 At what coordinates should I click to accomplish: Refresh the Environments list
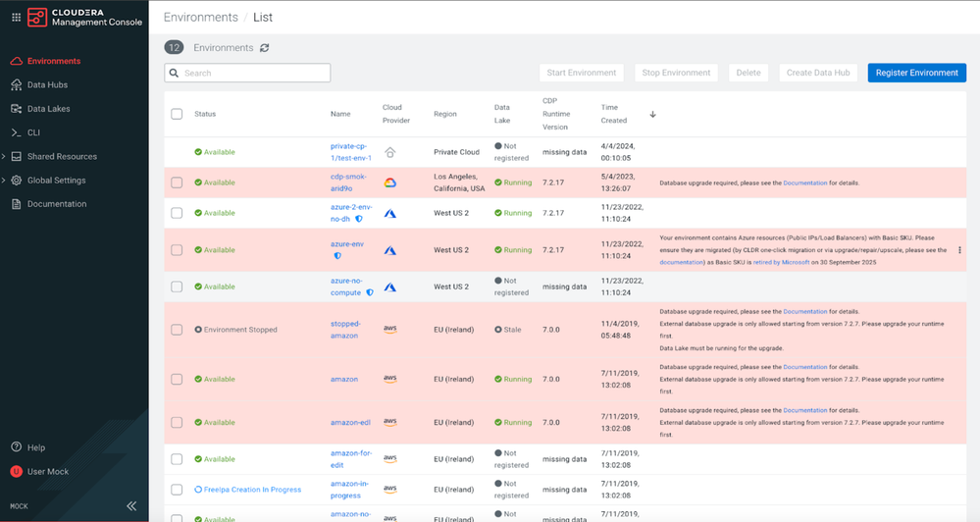265,47
